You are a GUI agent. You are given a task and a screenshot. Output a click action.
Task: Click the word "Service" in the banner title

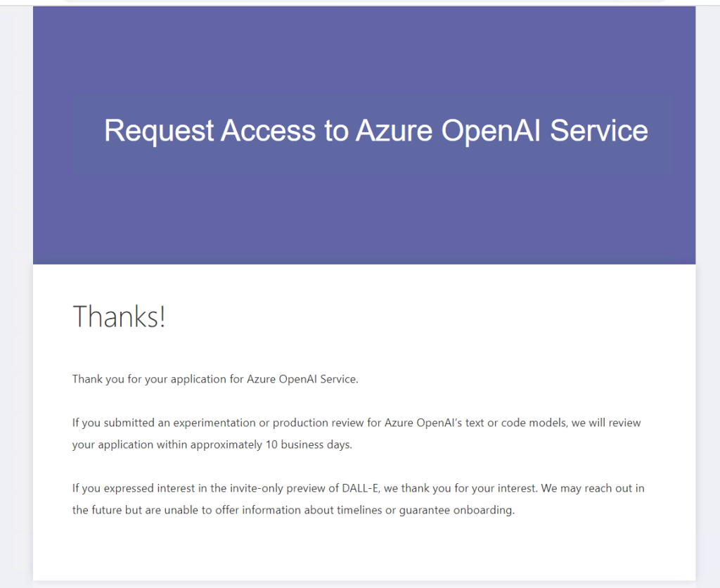pos(599,131)
